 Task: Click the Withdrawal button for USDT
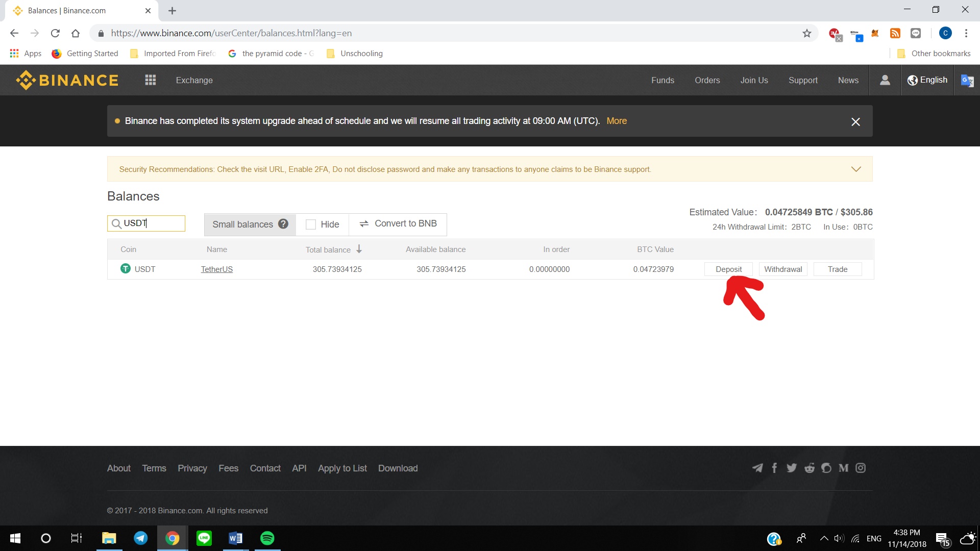click(x=783, y=269)
